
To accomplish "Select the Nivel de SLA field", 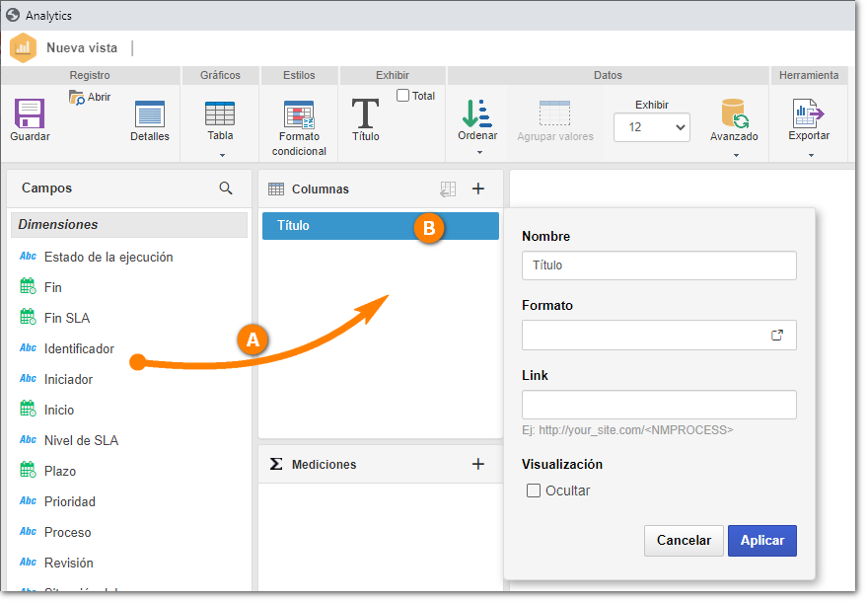I will click(81, 440).
